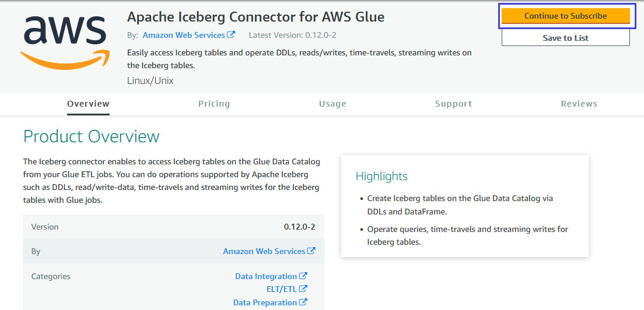
Task: Click external-link icon next to ELT/ETL
Action: 303,288
